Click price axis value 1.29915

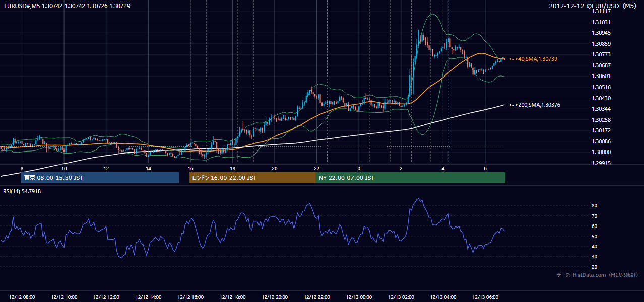tap(601, 163)
